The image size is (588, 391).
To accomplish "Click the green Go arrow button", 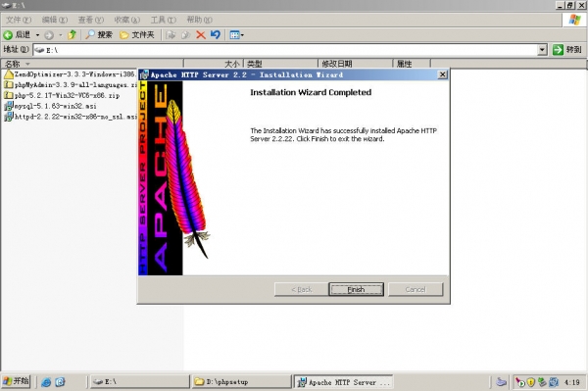I will (558, 49).
